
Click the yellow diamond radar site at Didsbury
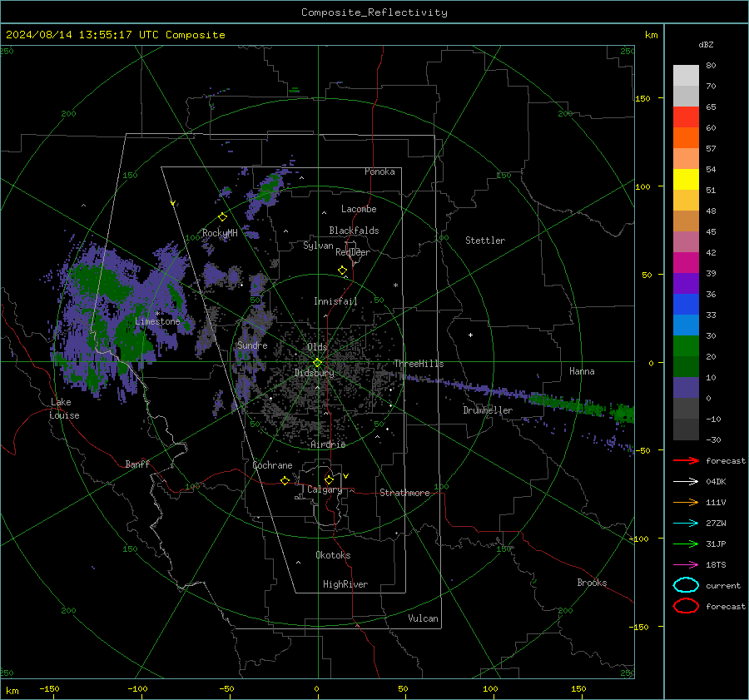317,363
